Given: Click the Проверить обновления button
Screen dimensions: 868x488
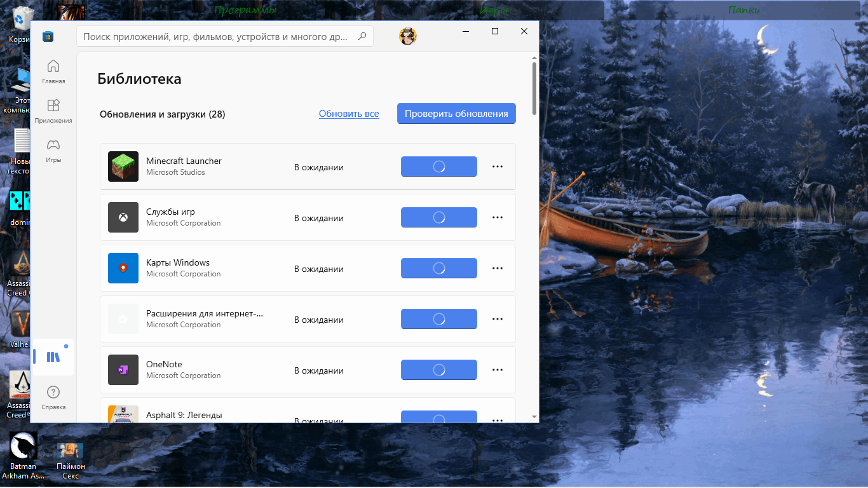Looking at the screenshot, I should coord(456,114).
